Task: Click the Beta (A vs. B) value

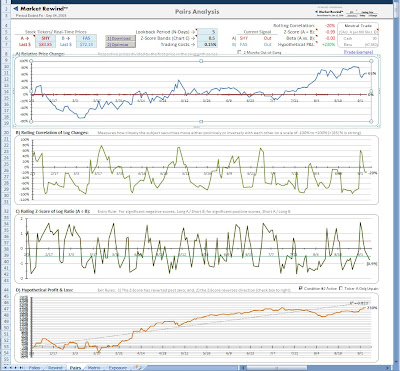Action: click(330, 38)
